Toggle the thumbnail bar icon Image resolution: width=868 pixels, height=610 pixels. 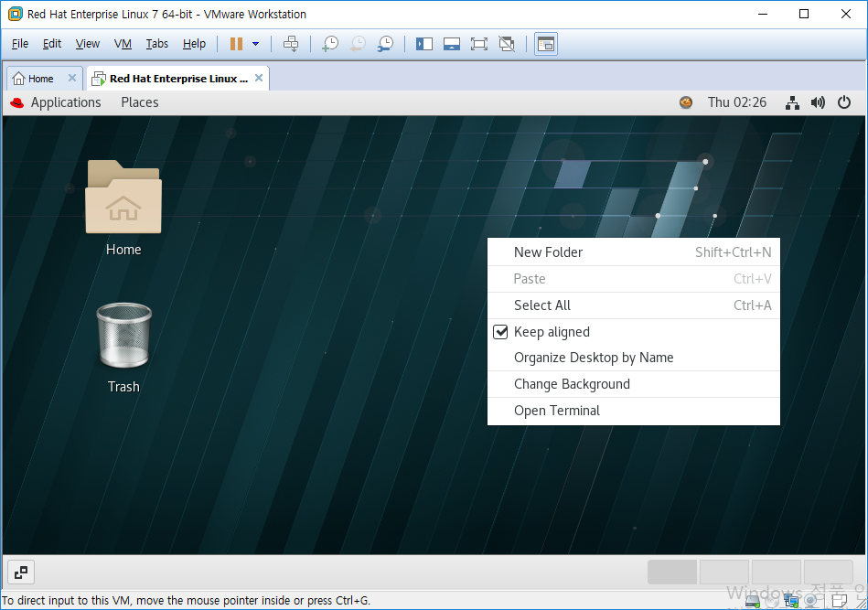[x=452, y=44]
